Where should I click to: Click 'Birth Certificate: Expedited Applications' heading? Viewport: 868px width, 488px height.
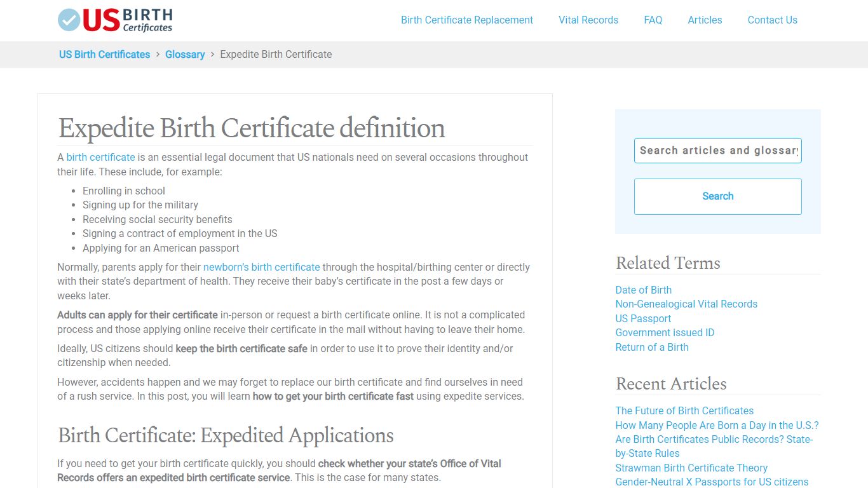pos(226,436)
